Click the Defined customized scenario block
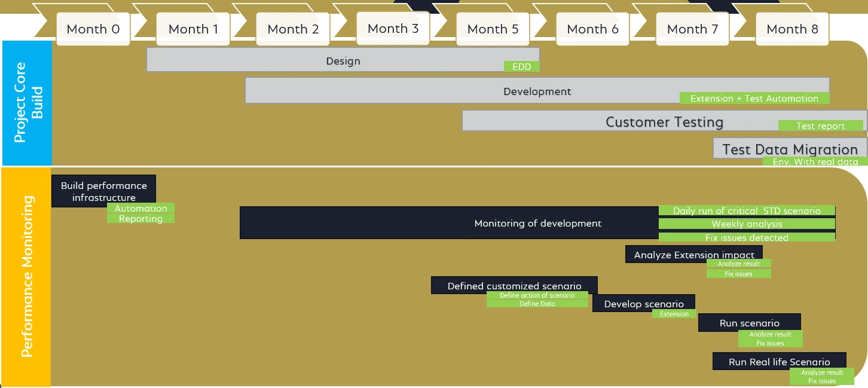The width and height of the screenshot is (868, 388). (x=514, y=285)
